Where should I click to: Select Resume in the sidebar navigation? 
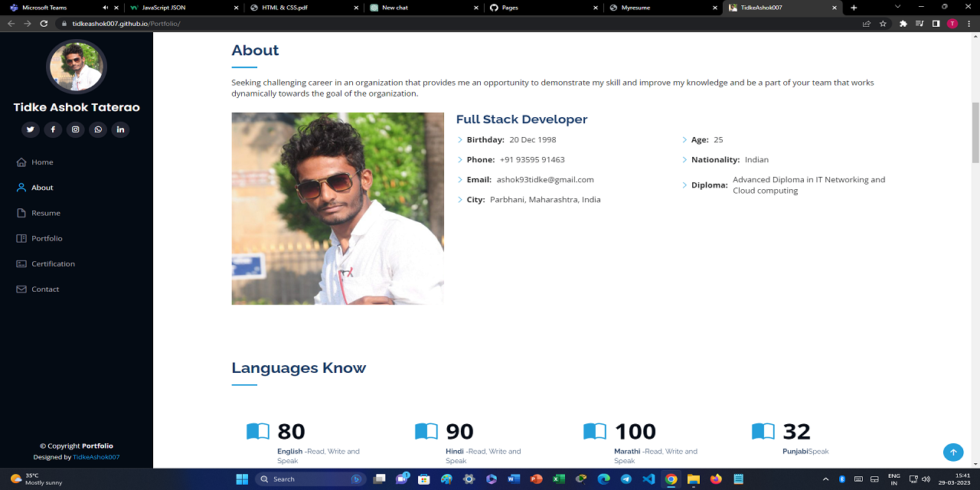click(44, 213)
